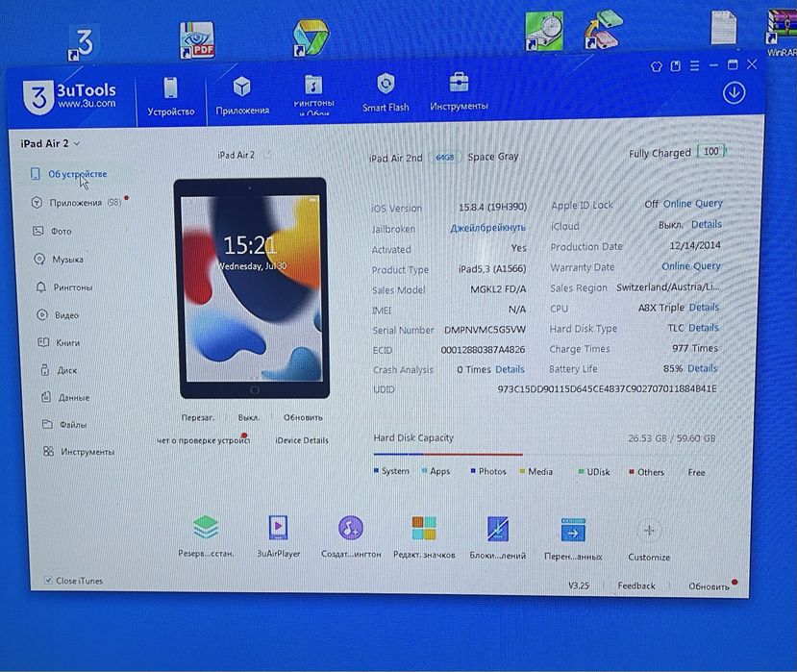Click Джейлбрейкнуть link
This screenshot has height=672, width=797.
tap(487, 228)
